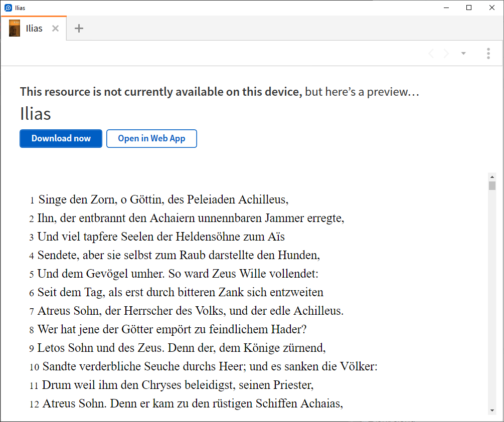Viewport: 504px width, 422px height.
Task: Click verse 'Und dem Gevögel umher'
Action: coord(178,274)
